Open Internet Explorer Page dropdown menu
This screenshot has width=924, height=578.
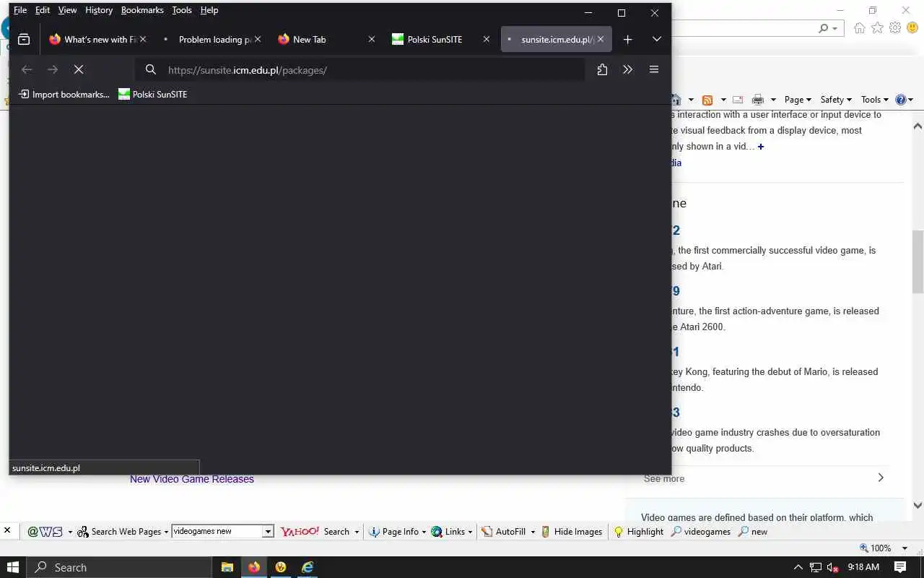tap(798, 100)
